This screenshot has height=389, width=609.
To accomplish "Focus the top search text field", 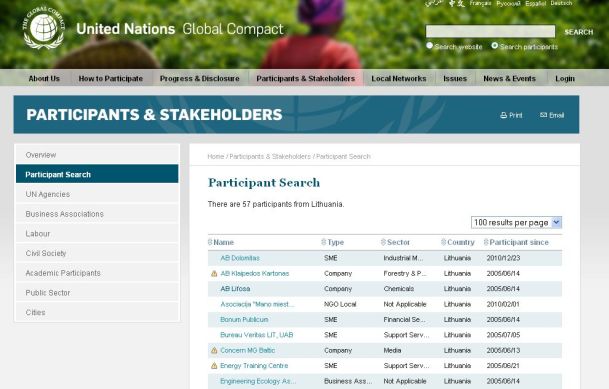I will pyautogui.click(x=490, y=31).
